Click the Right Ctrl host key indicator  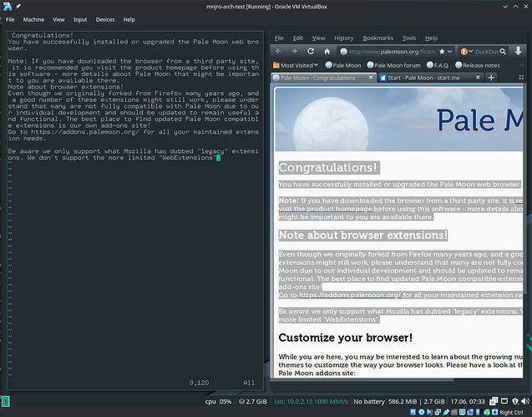coord(511,413)
